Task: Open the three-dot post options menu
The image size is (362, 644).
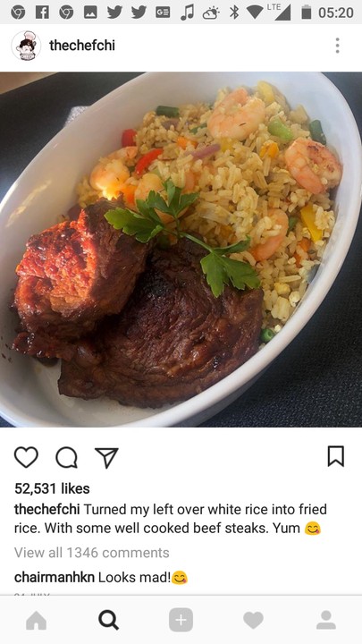Action: [337, 46]
